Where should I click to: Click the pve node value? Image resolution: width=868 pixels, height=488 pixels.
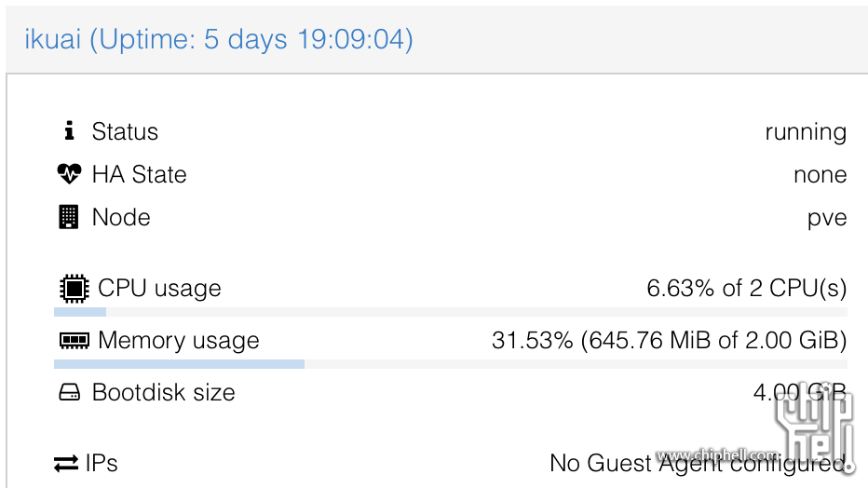tap(827, 218)
